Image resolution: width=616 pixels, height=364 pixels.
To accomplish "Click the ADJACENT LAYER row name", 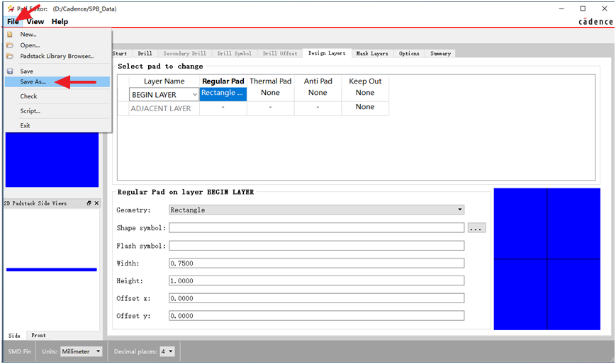I will click(x=161, y=109).
